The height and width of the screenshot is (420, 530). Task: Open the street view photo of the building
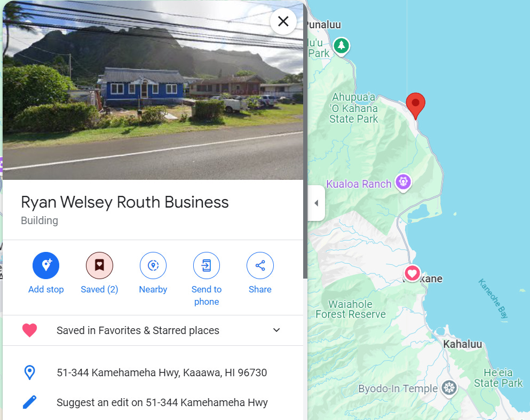[153, 90]
